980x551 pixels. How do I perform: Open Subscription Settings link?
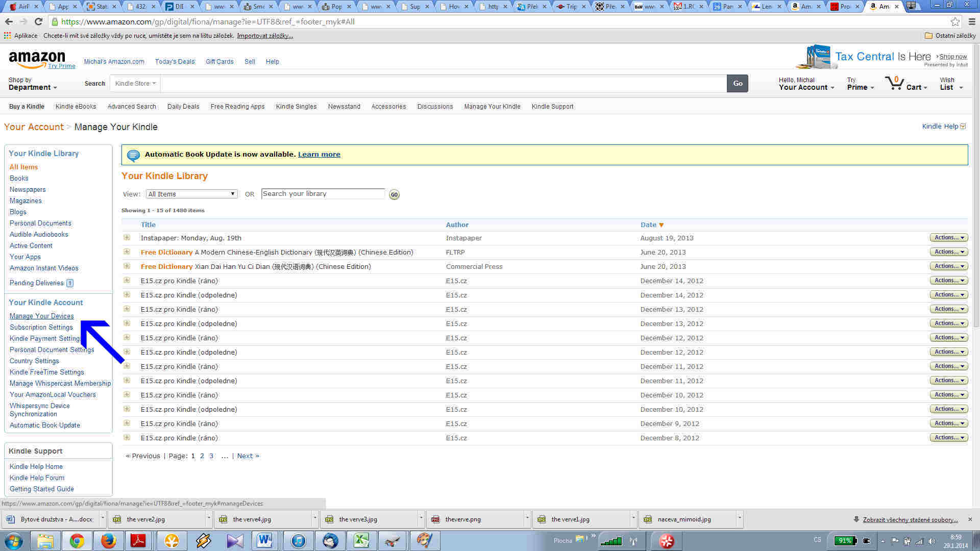coord(41,328)
